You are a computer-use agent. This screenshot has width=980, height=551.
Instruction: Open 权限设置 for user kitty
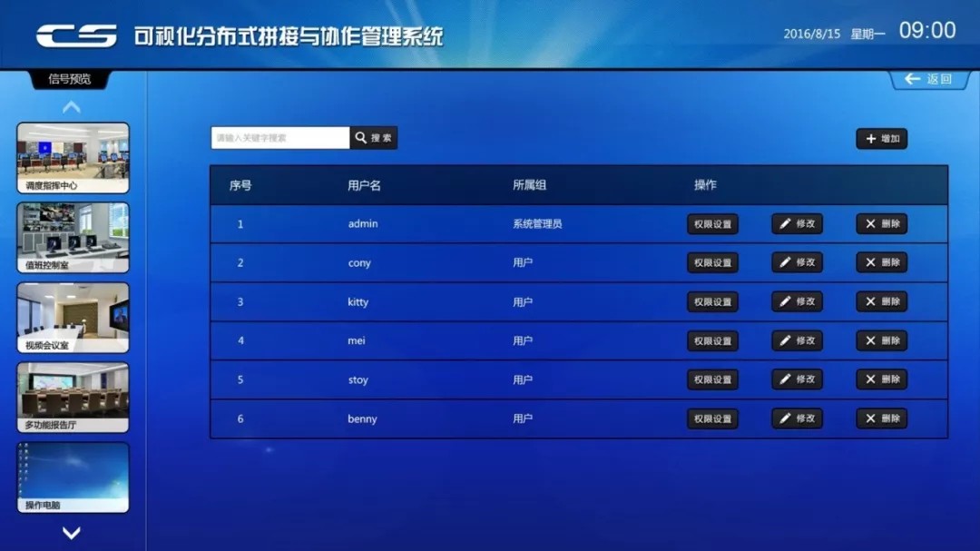pos(712,301)
